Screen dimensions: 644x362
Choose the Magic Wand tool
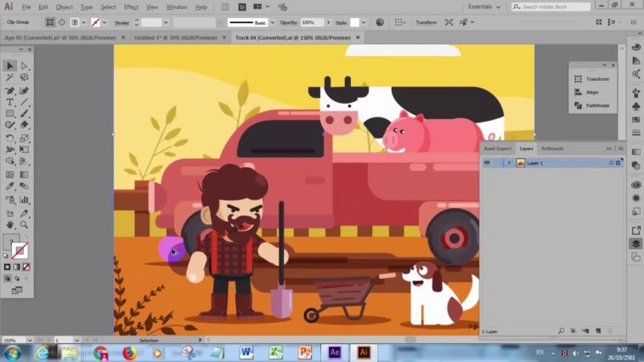(10, 77)
